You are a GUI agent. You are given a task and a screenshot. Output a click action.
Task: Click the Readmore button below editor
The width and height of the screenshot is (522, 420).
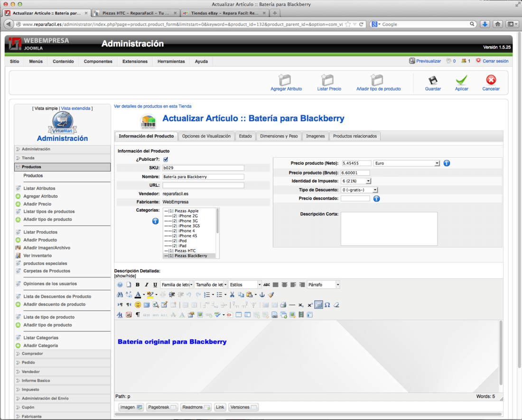click(x=196, y=407)
